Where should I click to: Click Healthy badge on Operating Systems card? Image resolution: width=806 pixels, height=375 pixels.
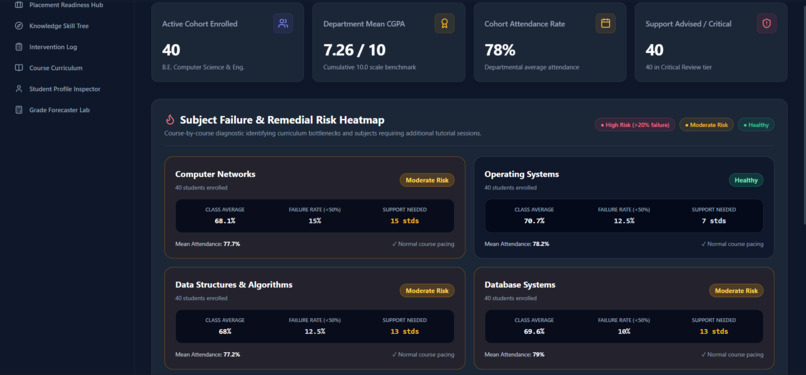pyautogui.click(x=746, y=180)
